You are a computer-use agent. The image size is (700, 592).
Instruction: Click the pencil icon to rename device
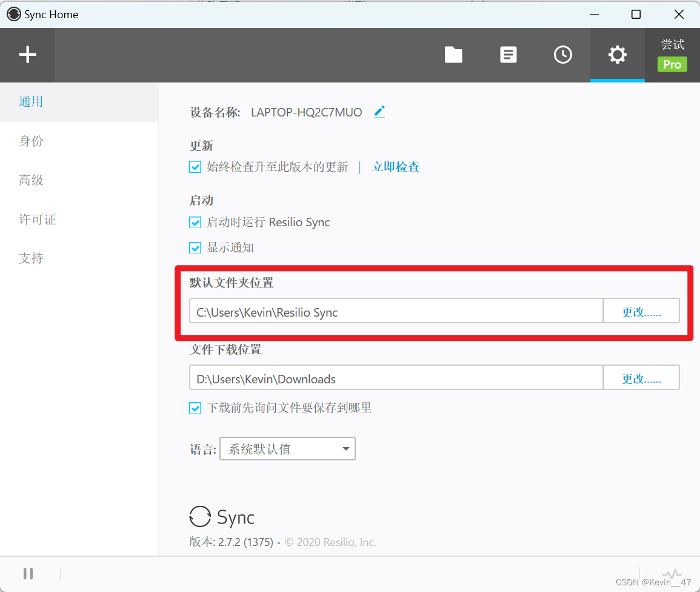click(x=379, y=112)
